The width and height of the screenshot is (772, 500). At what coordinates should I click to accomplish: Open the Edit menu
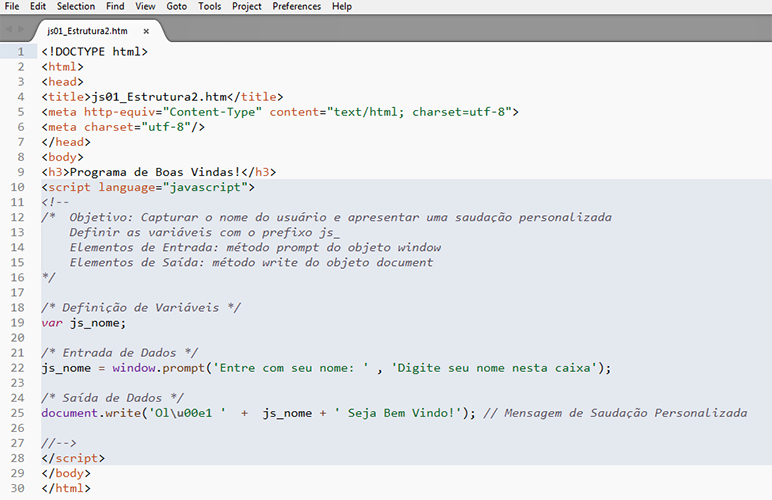(x=38, y=6)
